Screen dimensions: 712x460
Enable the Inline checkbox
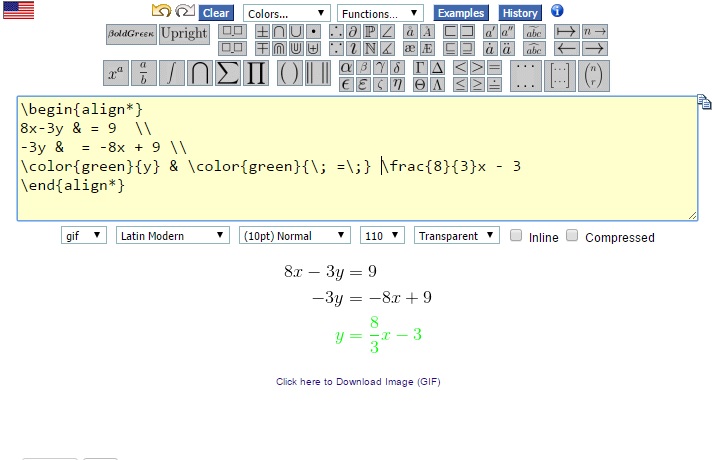[516, 235]
